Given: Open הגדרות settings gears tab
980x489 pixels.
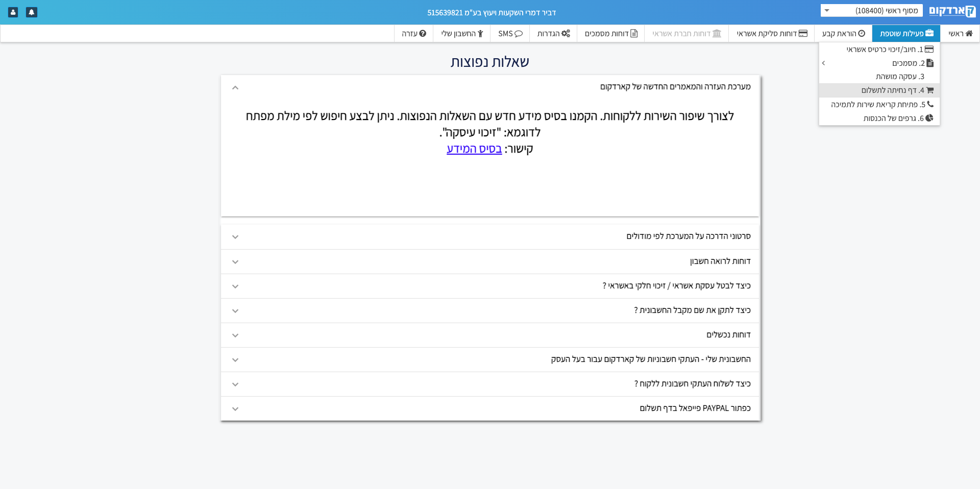Looking at the screenshot, I should click(x=553, y=34).
